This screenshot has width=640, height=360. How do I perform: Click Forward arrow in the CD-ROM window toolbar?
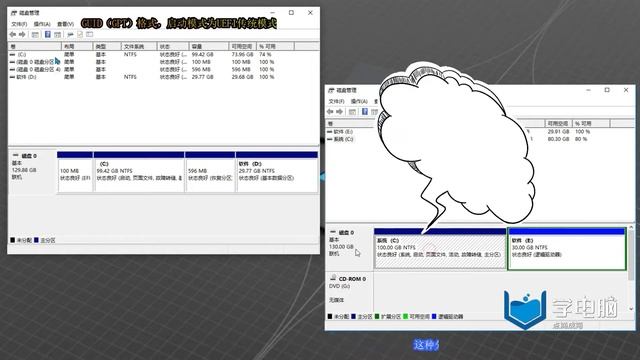click(x=340, y=112)
